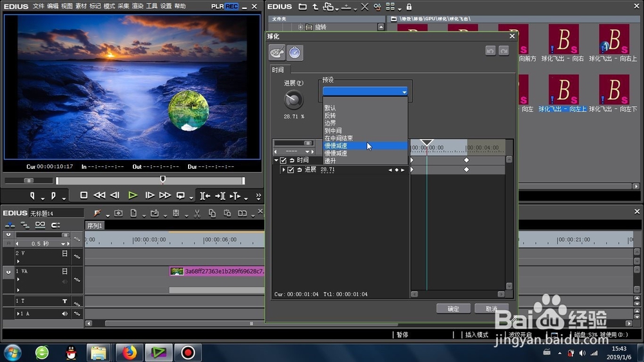Click the replace clip icon in timeline toolbar

click(242, 213)
